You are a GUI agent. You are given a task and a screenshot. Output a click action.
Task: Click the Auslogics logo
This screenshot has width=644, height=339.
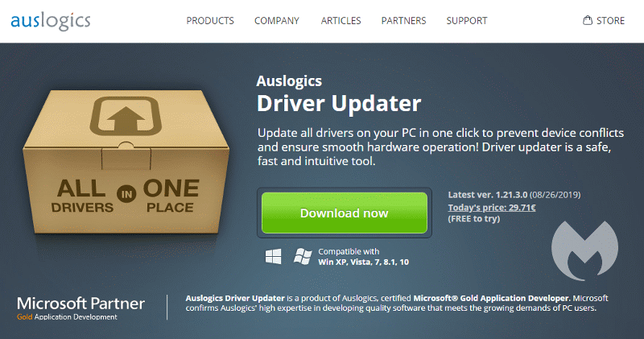pyautogui.click(x=51, y=22)
